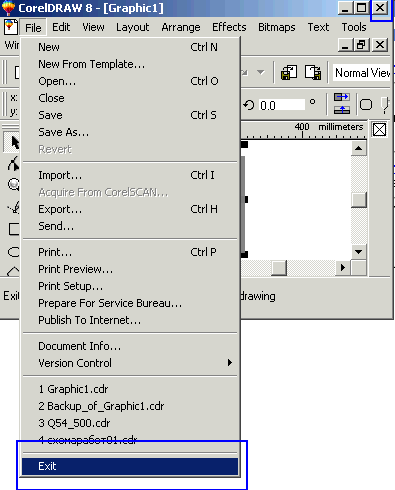Click the vertical scrollbar down arrow

click(359, 252)
